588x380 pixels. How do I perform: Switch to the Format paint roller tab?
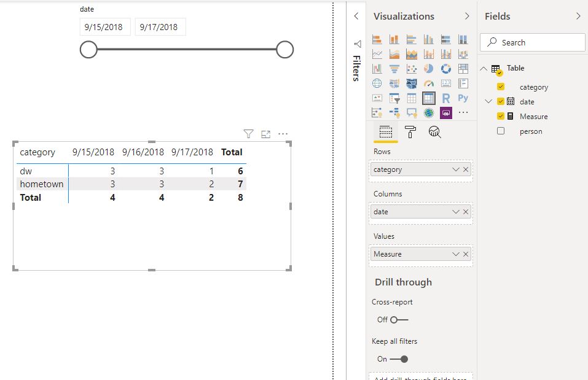tap(410, 132)
